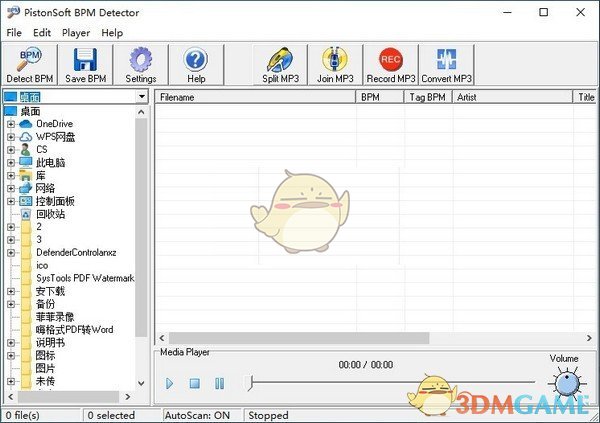Click the Stopped status text
The width and height of the screenshot is (600, 423).
pyautogui.click(x=268, y=415)
